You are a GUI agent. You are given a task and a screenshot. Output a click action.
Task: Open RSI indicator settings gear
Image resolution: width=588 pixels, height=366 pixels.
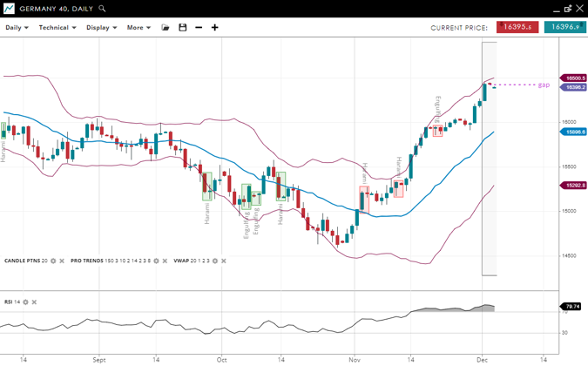tap(25, 302)
